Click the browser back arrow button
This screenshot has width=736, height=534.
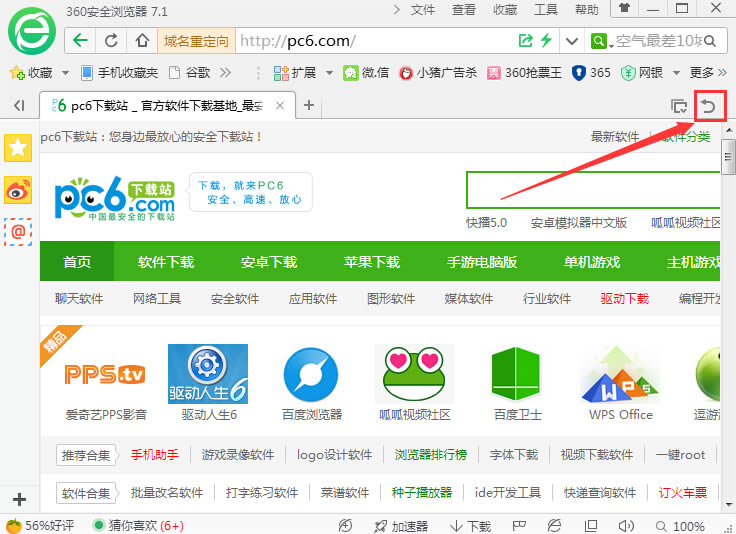(x=80, y=40)
